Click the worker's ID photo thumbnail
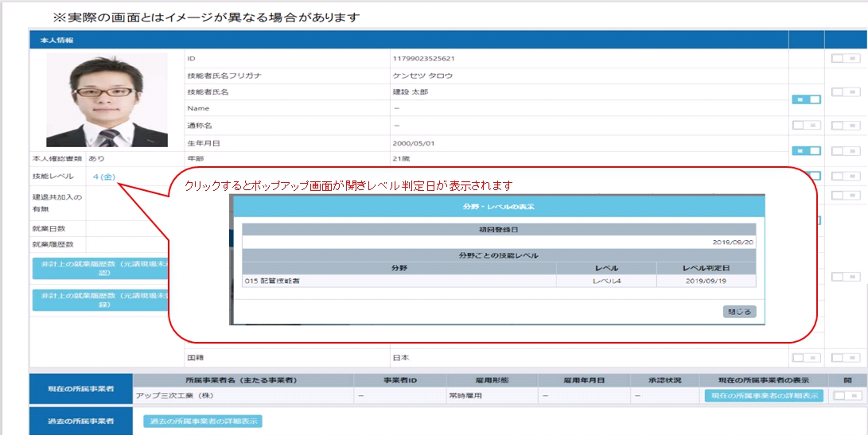 107,100
